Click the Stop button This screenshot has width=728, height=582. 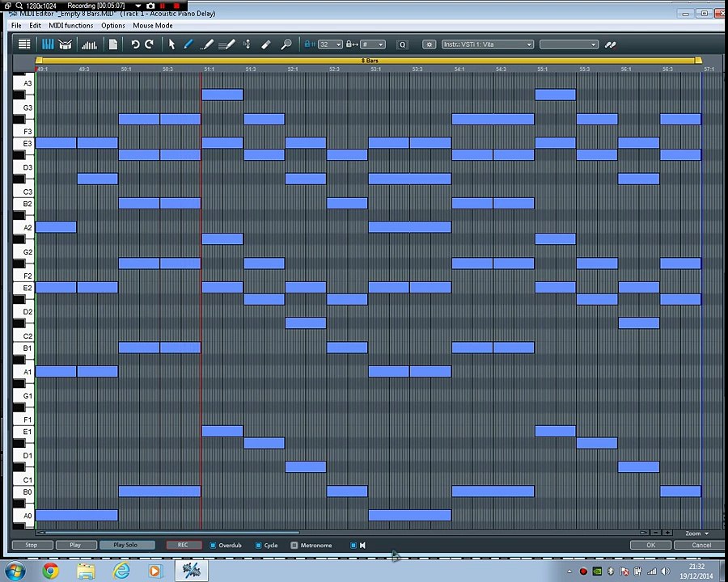pyautogui.click(x=32, y=545)
